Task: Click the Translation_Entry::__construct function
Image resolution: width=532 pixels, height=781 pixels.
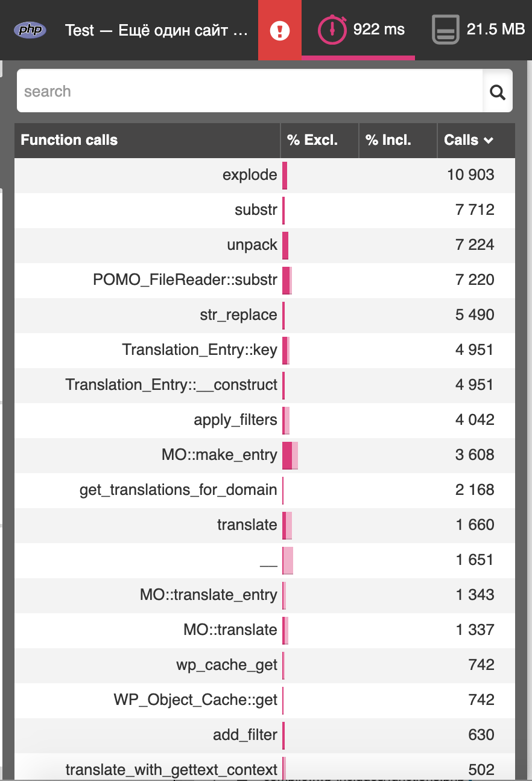Action: coord(171,385)
